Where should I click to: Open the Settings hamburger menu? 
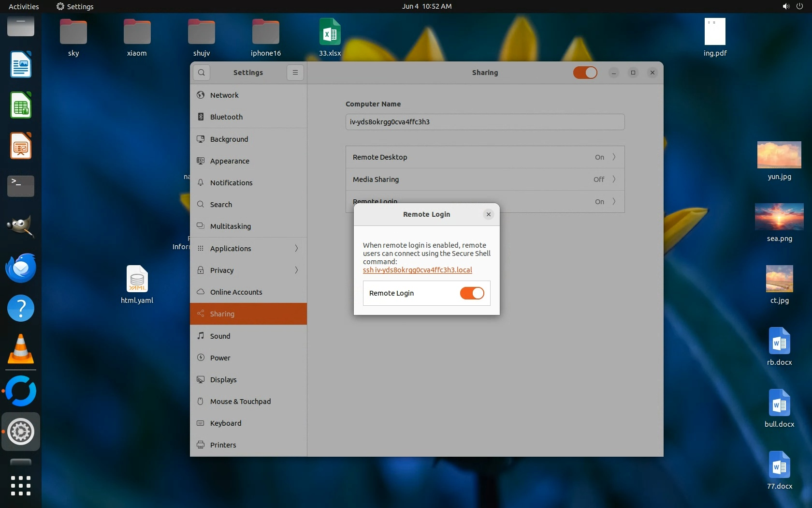point(295,73)
